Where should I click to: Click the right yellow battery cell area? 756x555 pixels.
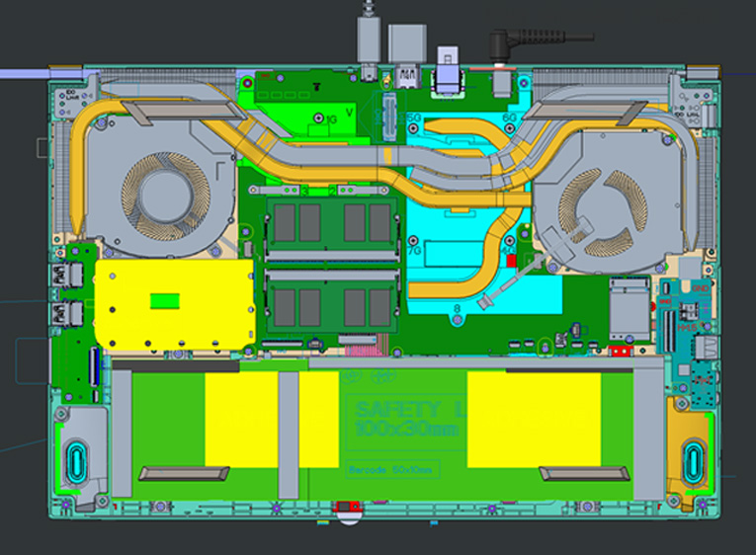pos(534,420)
